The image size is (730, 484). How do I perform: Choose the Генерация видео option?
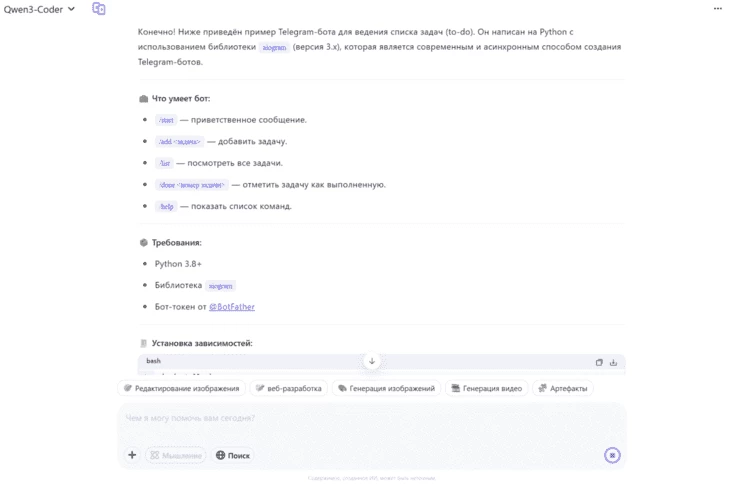tap(486, 388)
